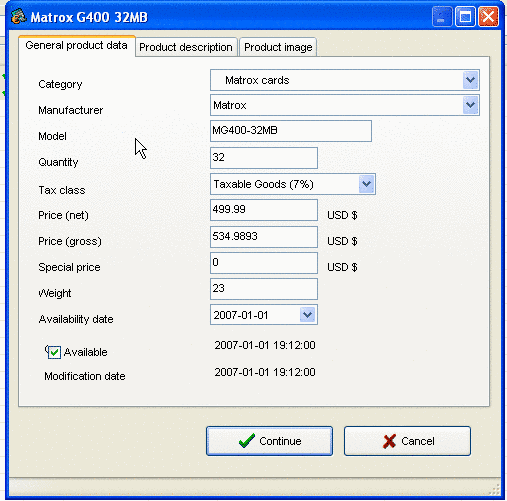
Task: Minimize the Matrox G400 32MB window
Action: tap(442, 17)
